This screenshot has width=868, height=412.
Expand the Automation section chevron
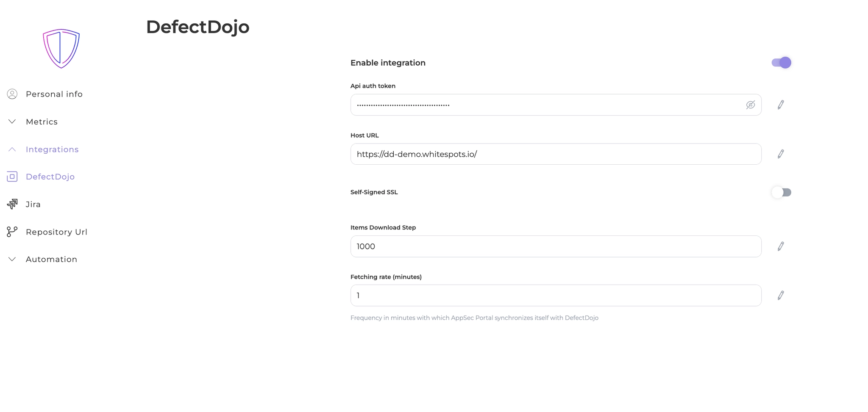pyautogui.click(x=12, y=259)
